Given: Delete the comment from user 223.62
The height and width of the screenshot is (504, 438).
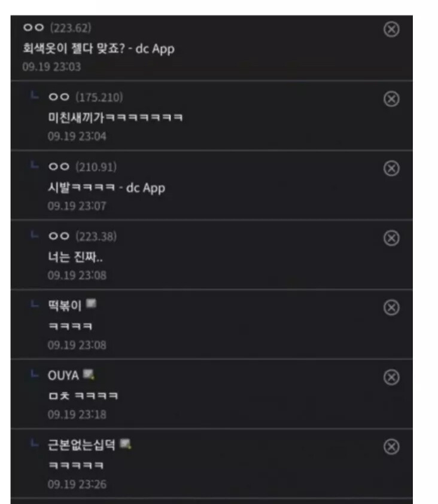Looking at the screenshot, I should click(391, 29).
